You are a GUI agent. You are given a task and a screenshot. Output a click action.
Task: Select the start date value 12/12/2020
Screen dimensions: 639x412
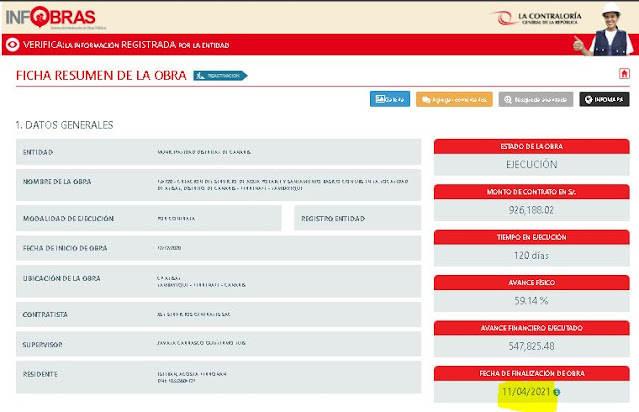169,248
